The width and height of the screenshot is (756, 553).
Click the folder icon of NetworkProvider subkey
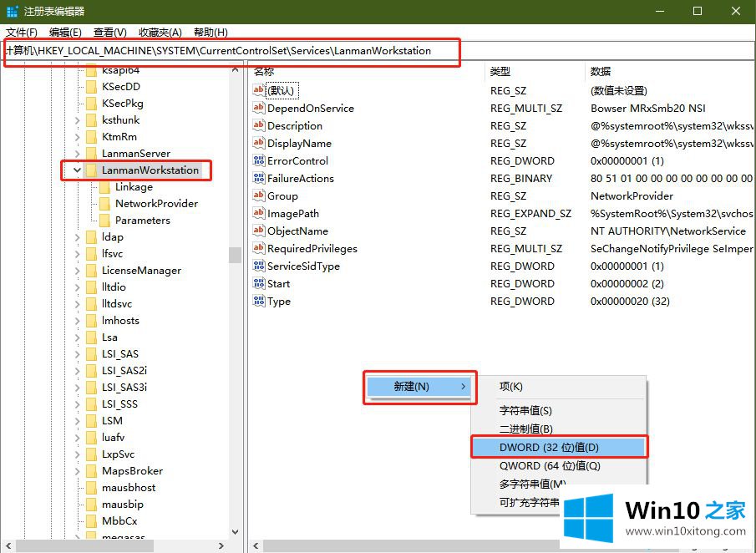pyautogui.click(x=104, y=204)
